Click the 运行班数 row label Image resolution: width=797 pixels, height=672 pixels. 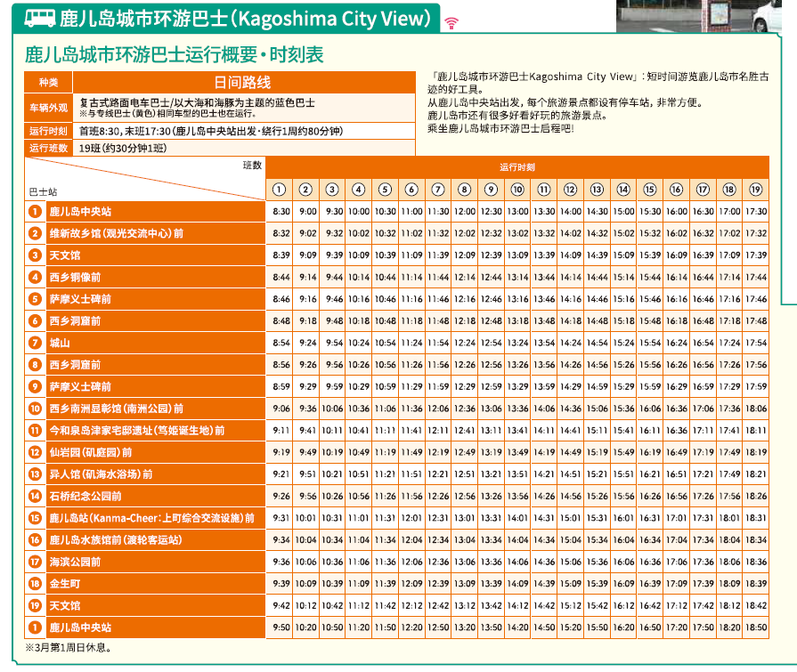[x=49, y=148]
